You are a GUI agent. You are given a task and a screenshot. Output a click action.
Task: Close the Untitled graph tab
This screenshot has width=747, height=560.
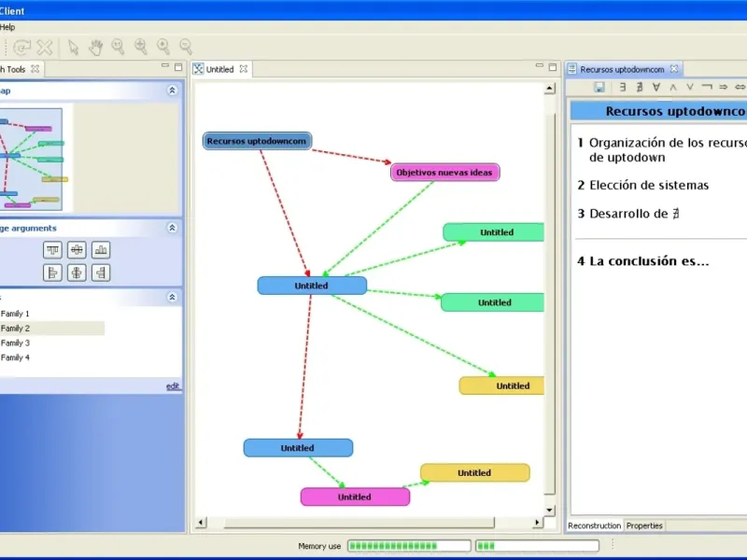click(x=244, y=69)
